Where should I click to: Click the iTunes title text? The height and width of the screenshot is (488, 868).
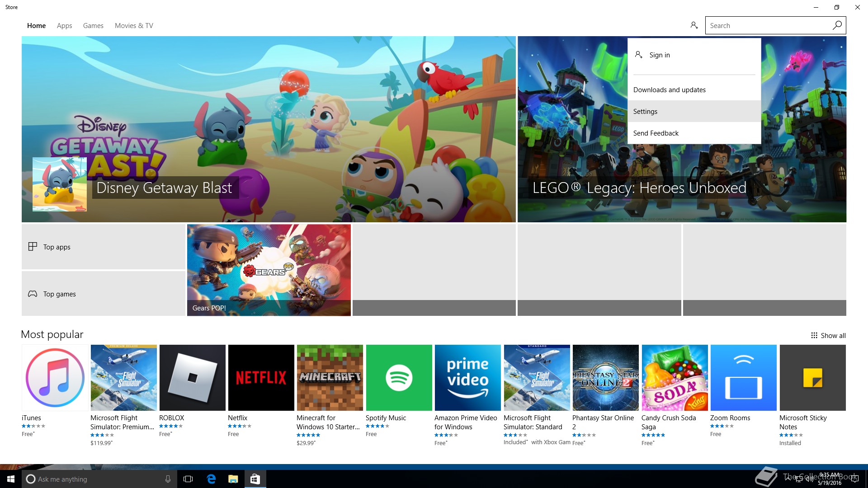(x=31, y=418)
